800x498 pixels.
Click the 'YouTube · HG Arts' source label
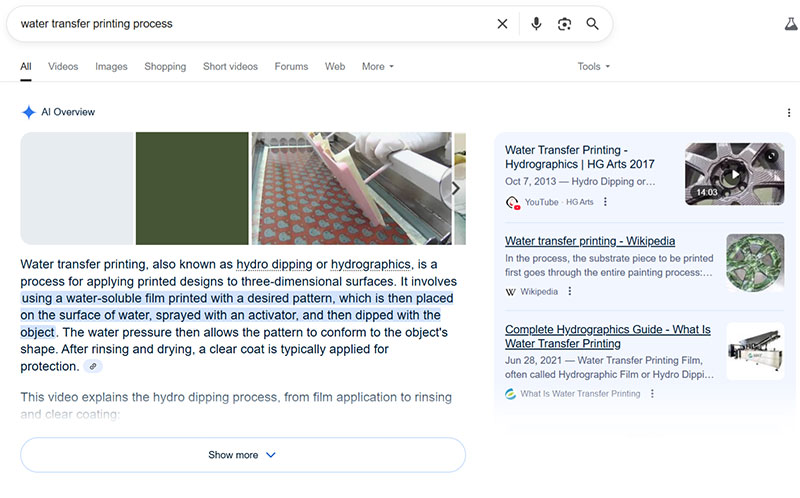[x=559, y=202]
